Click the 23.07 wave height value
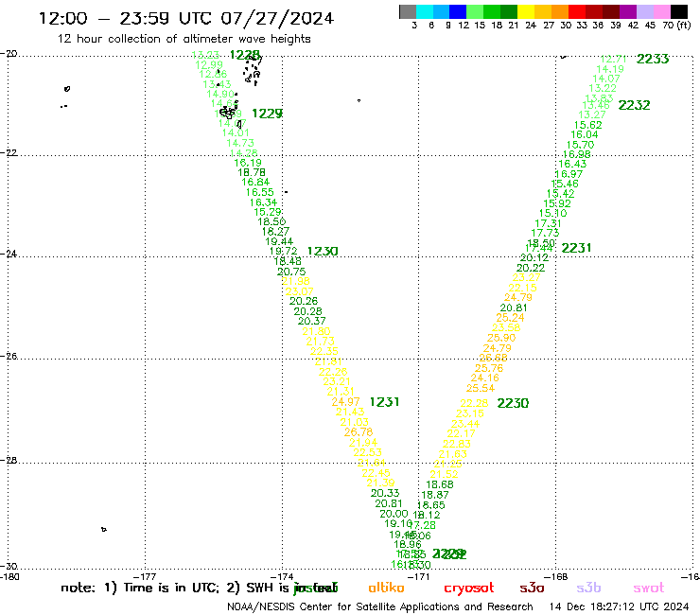Viewport: 700px width, 615px height. pyautogui.click(x=300, y=291)
